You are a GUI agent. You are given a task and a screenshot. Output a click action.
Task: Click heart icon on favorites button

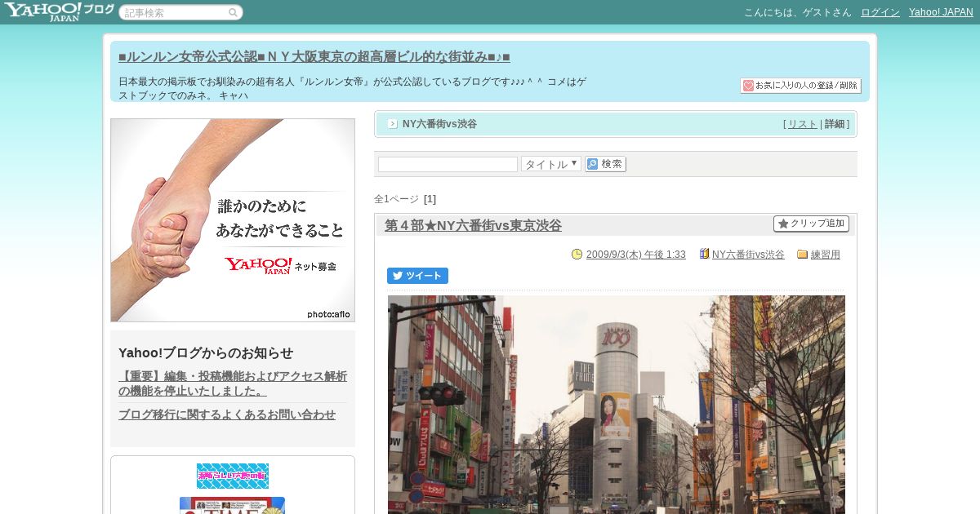(x=748, y=86)
